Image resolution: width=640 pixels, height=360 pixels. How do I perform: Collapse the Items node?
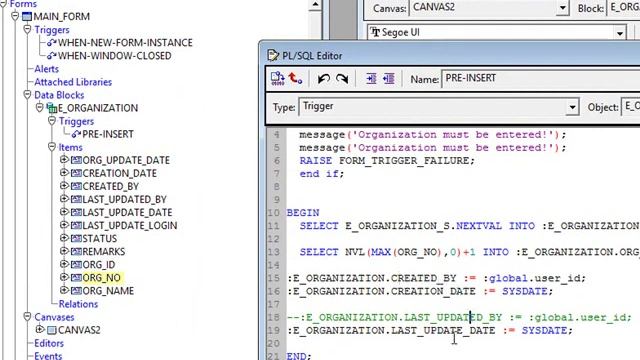[52, 147]
